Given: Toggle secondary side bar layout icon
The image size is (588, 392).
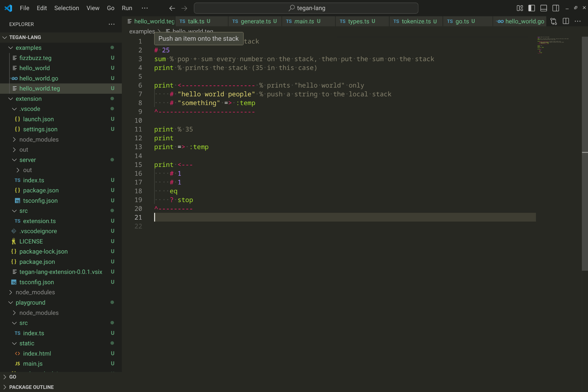Looking at the screenshot, I should [x=556, y=8].
